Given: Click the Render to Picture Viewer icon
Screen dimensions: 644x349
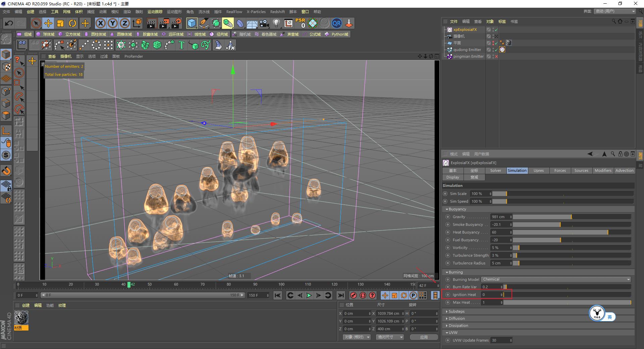Looking at the screenshot, I should (x=164, y=23).
